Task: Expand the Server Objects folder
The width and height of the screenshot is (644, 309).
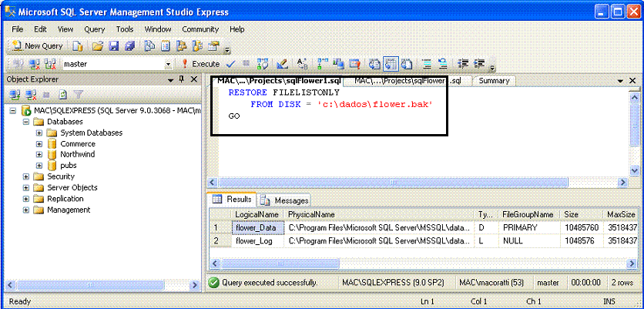Action: pos(26,188)
